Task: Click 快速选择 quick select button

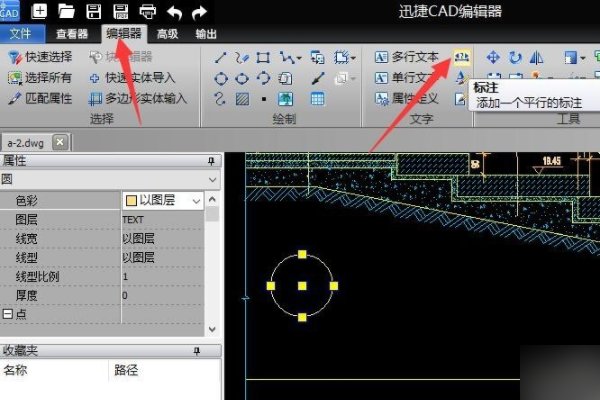Action: click(x=40, y=57)
